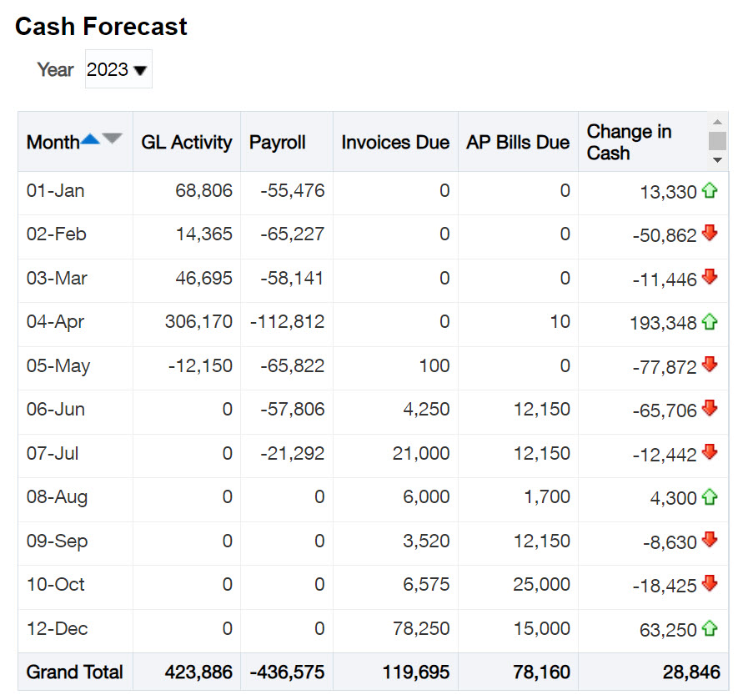Click the red down arrow in May row

pyautogui.click(x=710, y=365)
